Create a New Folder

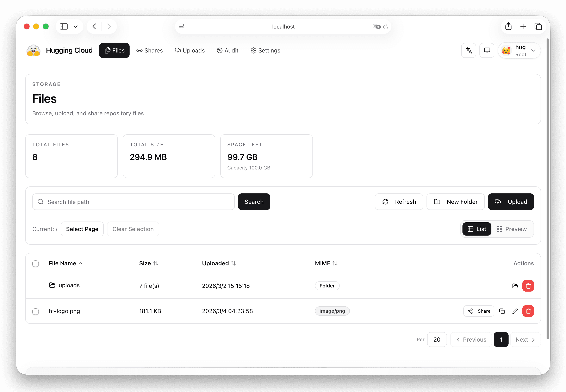coord(455,202)
